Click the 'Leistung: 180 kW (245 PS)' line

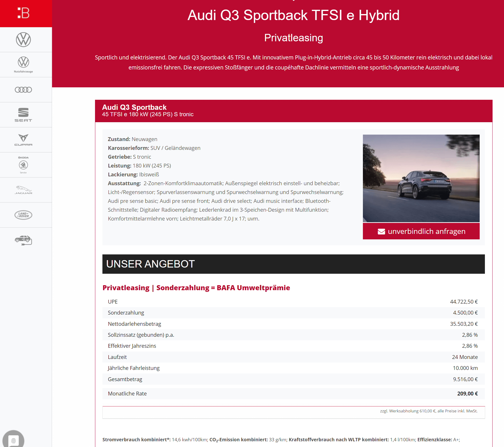[x=139, y=166]
